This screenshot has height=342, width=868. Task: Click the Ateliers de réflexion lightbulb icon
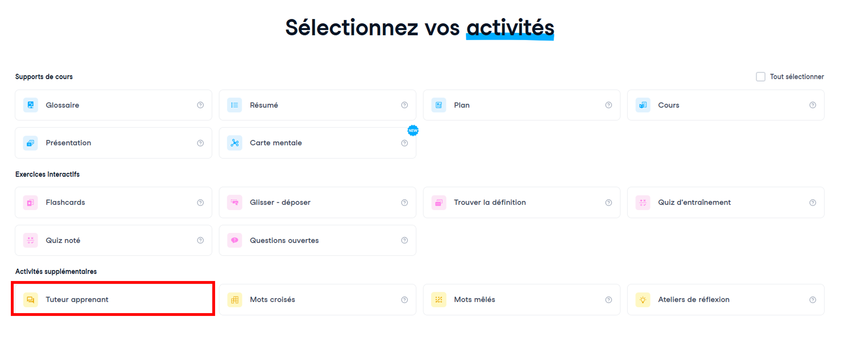point(643,300)
